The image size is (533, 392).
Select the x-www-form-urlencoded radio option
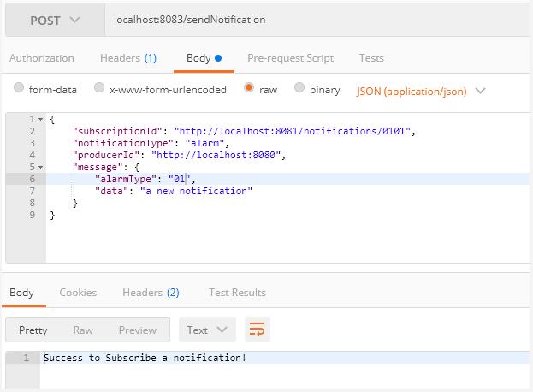tap(99, 89)
